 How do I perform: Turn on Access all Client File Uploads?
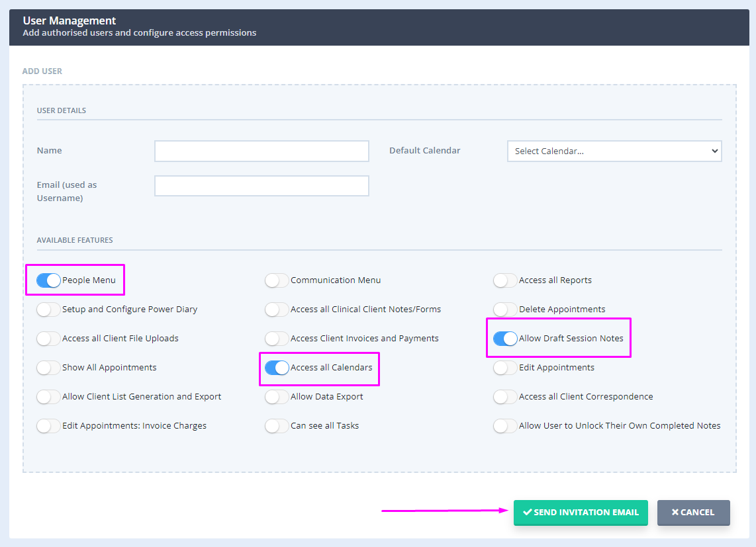(48, 338)
